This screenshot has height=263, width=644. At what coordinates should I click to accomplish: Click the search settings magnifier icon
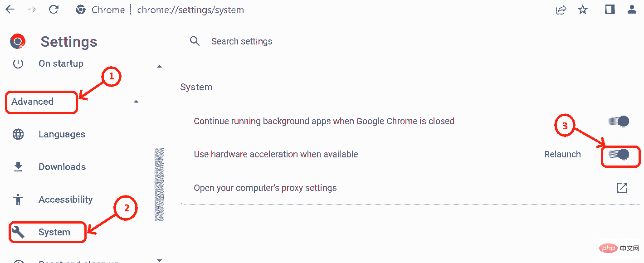(x=195, y=41)
